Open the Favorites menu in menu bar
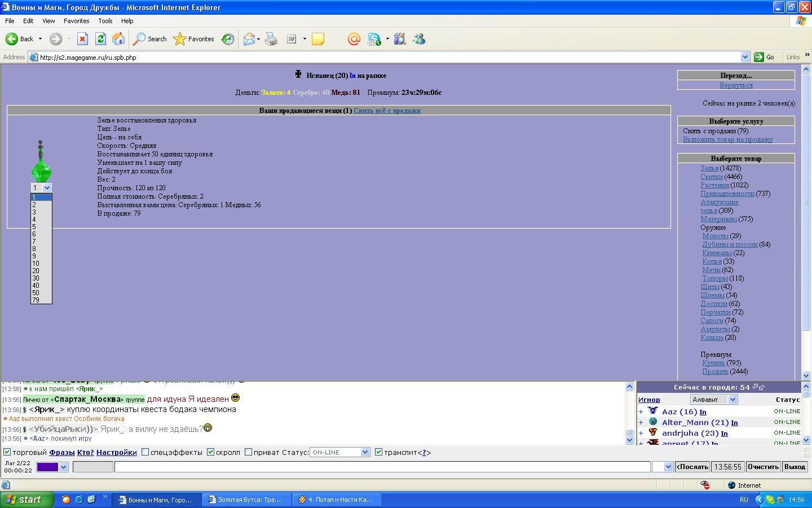The height and width of the screenshot is (508, 812). [x=76, y=21]
